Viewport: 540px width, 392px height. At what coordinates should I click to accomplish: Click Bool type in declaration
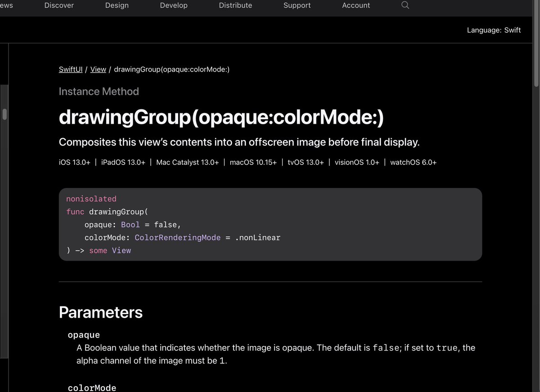point(130,225)
